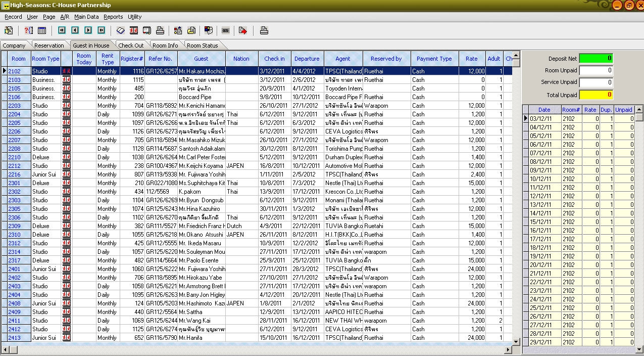Click the guest list scroll down arrow
Viewport: 644px width, 356px height.
(516, 342)
